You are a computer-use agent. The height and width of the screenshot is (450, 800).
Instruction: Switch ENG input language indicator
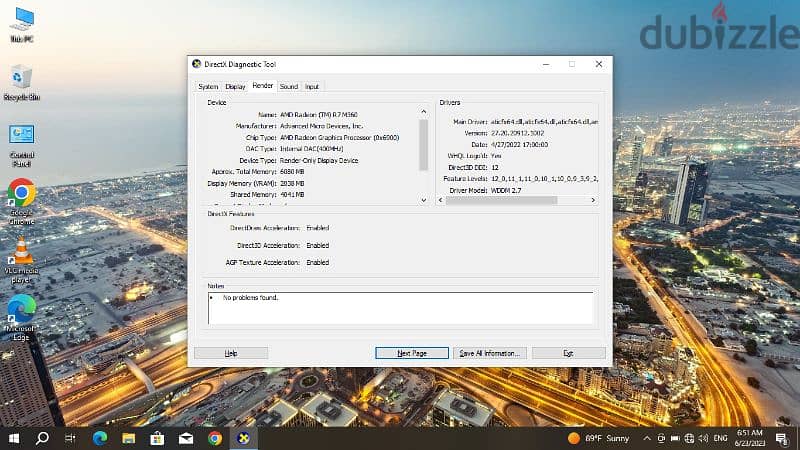pyautogui.click(x=720, y=438)
